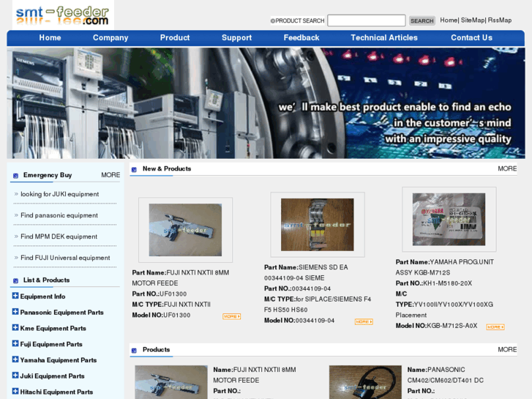Click the SIEMENS SD EA product thumbnail
Screen dimensions: 532x399
(318, 225)
